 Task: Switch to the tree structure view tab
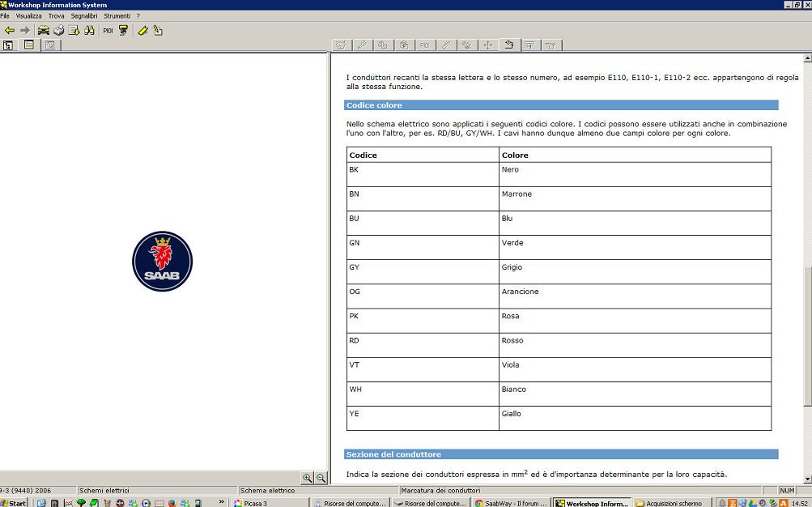click(x=8, y=45)
